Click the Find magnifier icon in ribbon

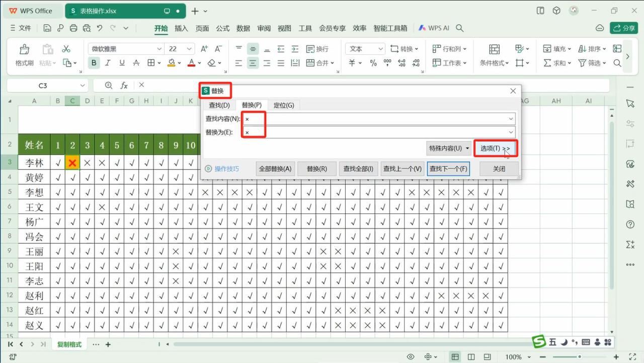coord(617,63)
